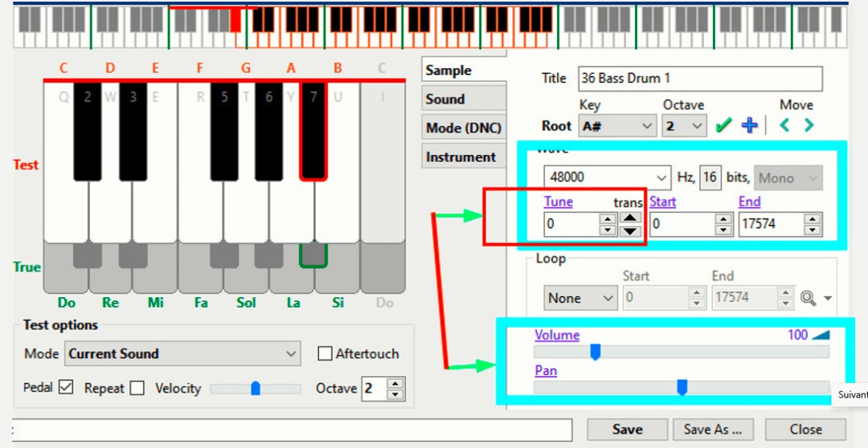Click the Title field containing 36 Bass Drum 1
Screen dimensions: 868x448
700,78
